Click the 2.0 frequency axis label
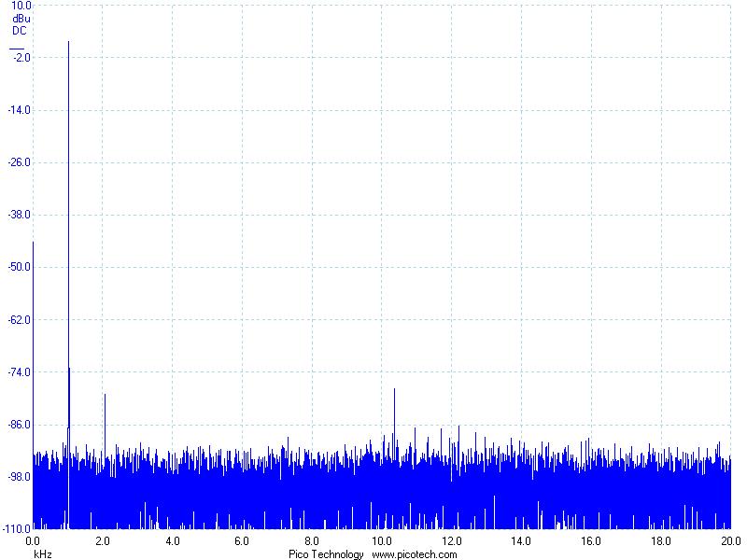The height and width of the screenshot is (560, 747). [103, 541]
